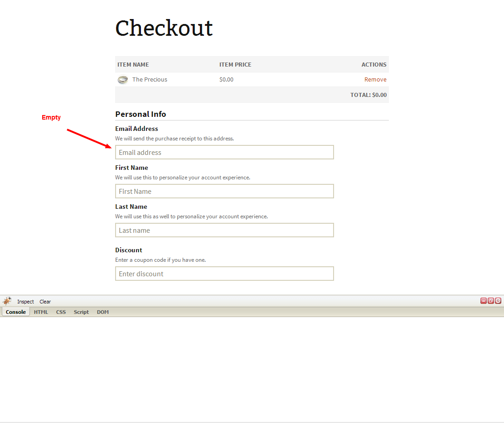Viewport: 504px width, 423px height.
Task: Click the purchase receipt description text
Action: (174, 139)
